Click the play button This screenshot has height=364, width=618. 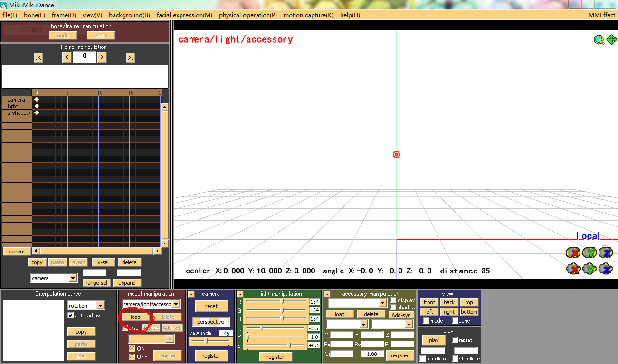434,340
